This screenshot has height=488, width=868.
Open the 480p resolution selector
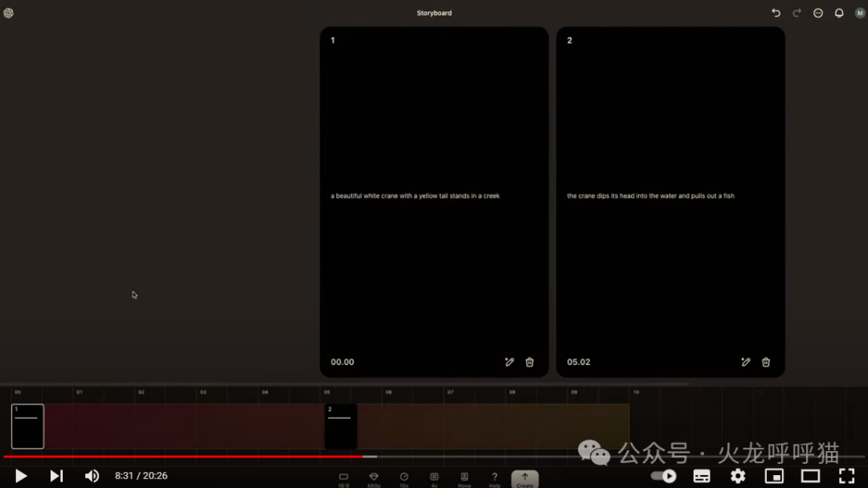374,479
